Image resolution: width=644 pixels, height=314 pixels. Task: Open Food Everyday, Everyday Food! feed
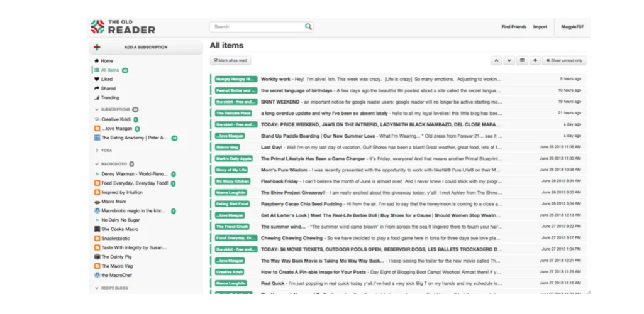pos(135,183)
